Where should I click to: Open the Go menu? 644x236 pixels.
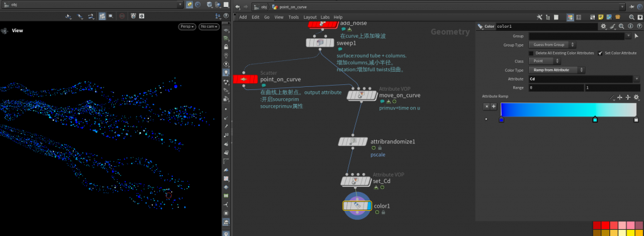coord(267,17)
